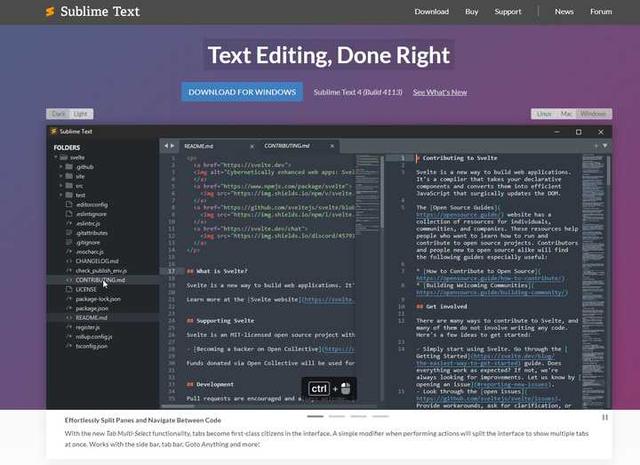The height and width of the screenshot is (465, 640).
Task: Switch screenshot theme to Dark
Action: (59, 114)
